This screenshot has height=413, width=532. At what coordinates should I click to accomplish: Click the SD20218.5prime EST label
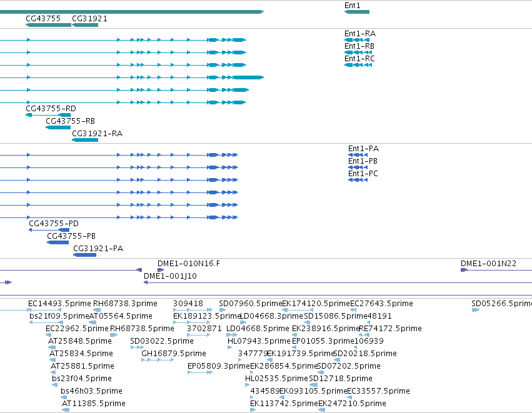(x=366, y=354)
